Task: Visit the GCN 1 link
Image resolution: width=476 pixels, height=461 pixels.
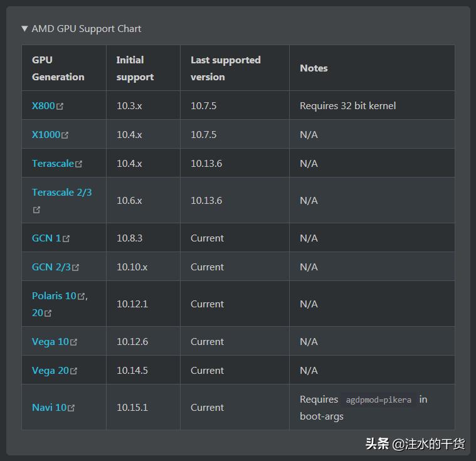Action: point(46,238)
